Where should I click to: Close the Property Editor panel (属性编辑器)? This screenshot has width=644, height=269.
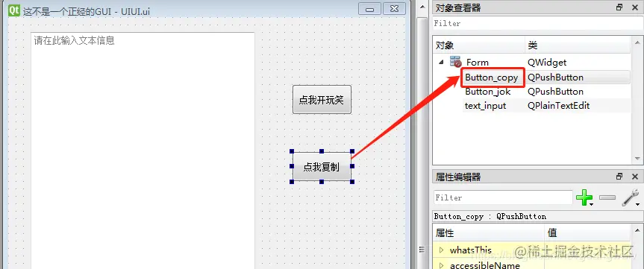(x=634, y=177)
